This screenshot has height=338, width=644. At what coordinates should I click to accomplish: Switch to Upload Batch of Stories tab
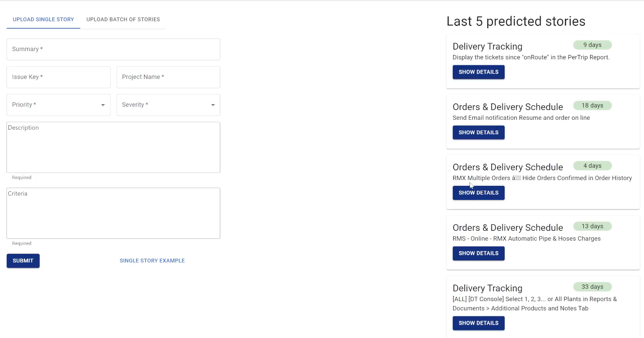pos(123,19)
